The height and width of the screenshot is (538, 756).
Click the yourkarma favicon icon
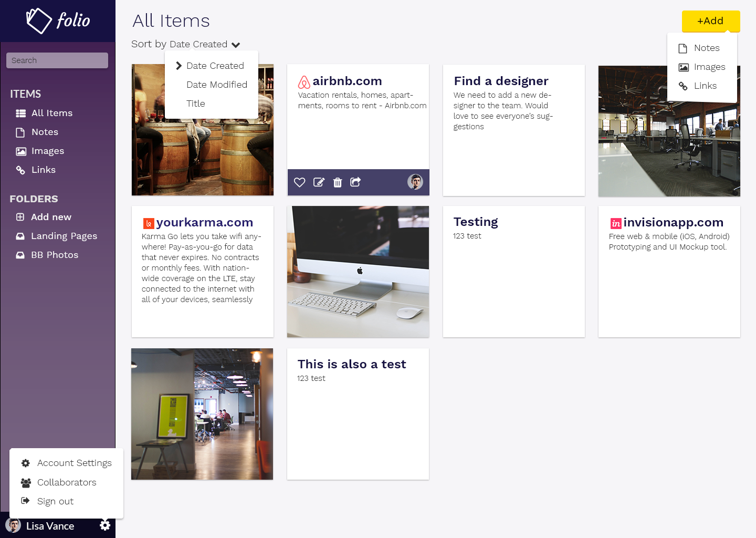(149, 223)
